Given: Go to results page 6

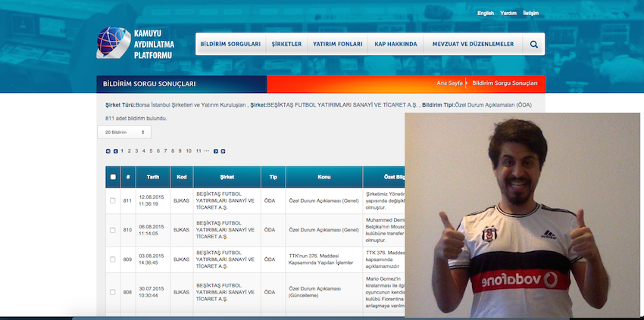Looking at the screenshot, I should click(x=158, y=151).
